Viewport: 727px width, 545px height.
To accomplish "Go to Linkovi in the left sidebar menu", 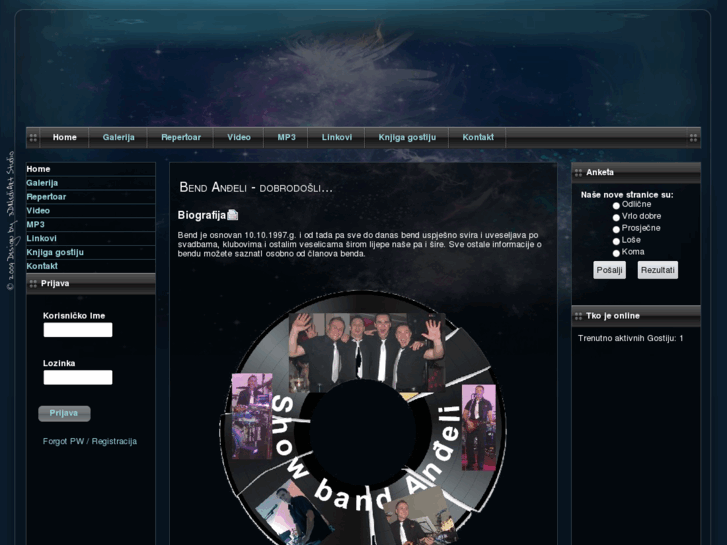I will tap(91, 239).
